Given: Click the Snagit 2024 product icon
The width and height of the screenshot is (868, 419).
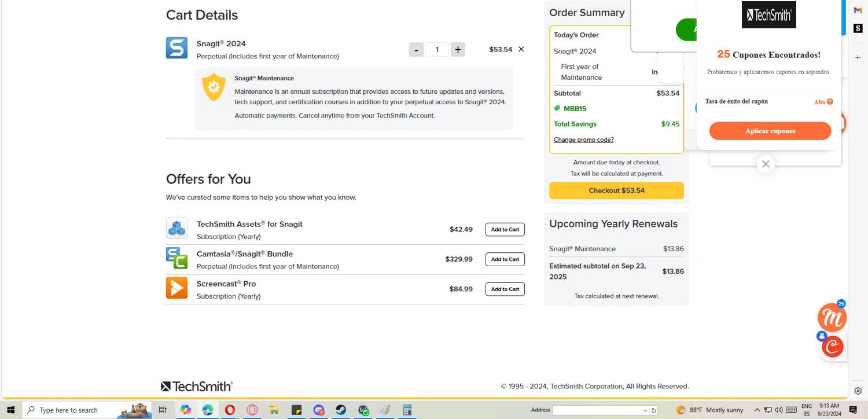Looking at the screenshot, I should point(176,48).
